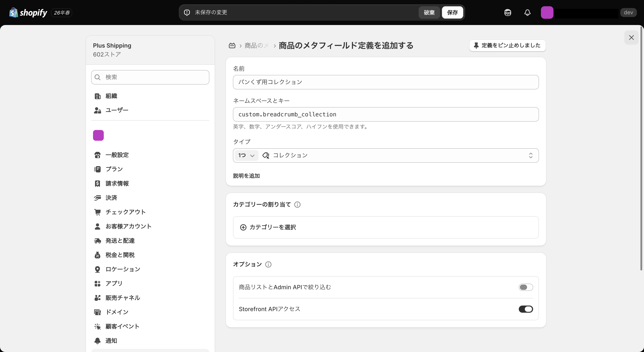
Task: Open notifications bell in top bar
Action: 527,13
